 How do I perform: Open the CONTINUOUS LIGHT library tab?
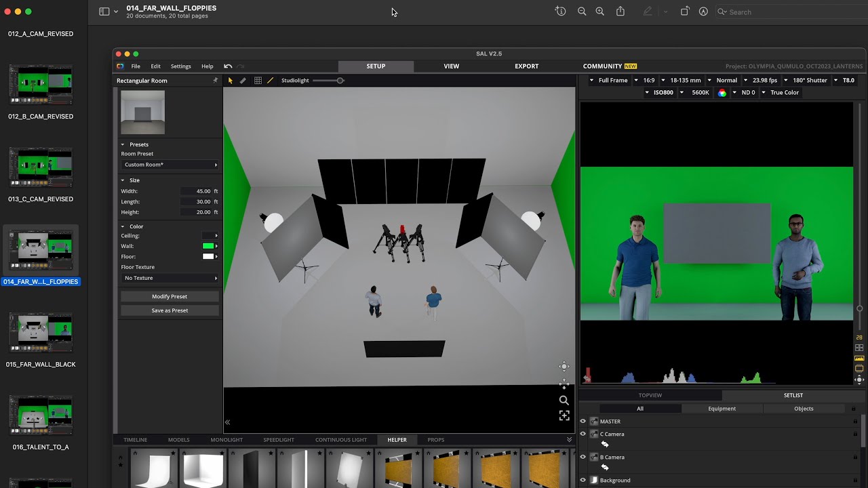pyautogui.click(x=341, y=440)
